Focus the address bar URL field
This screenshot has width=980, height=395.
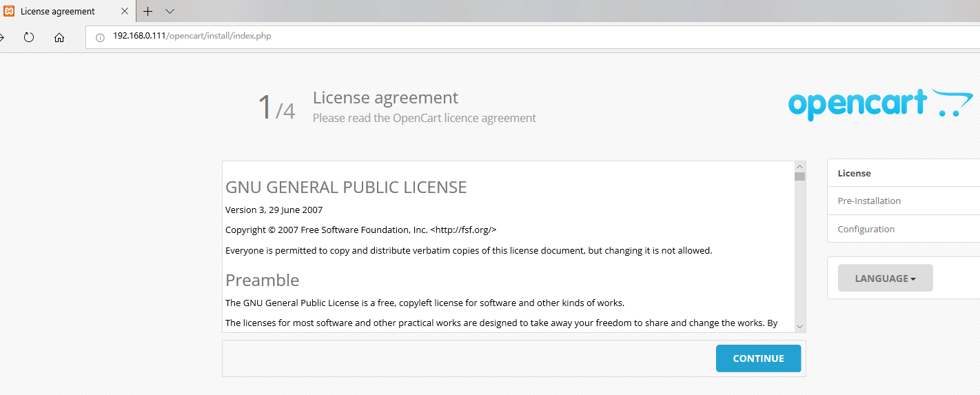point(533,37)
